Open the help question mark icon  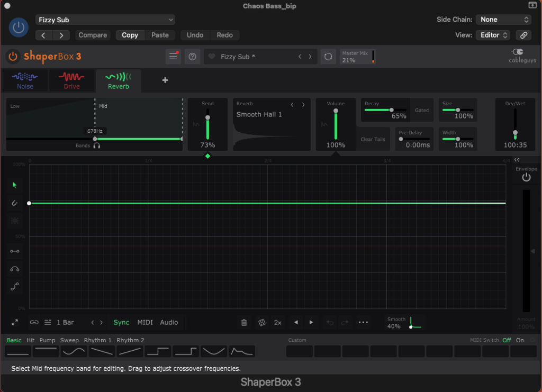pos(192,56)
